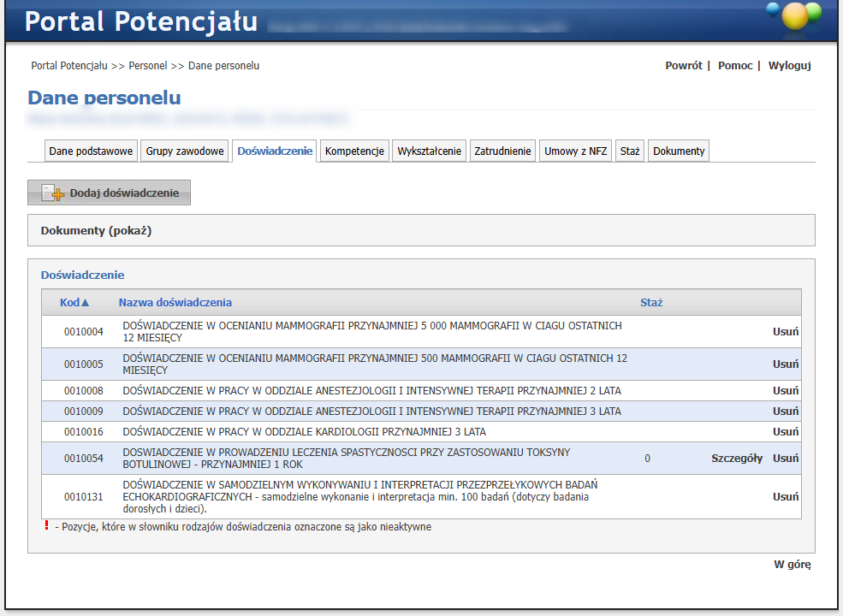
Task: Click the Kod ascending sort arrow
Action: tap(85, 303)
